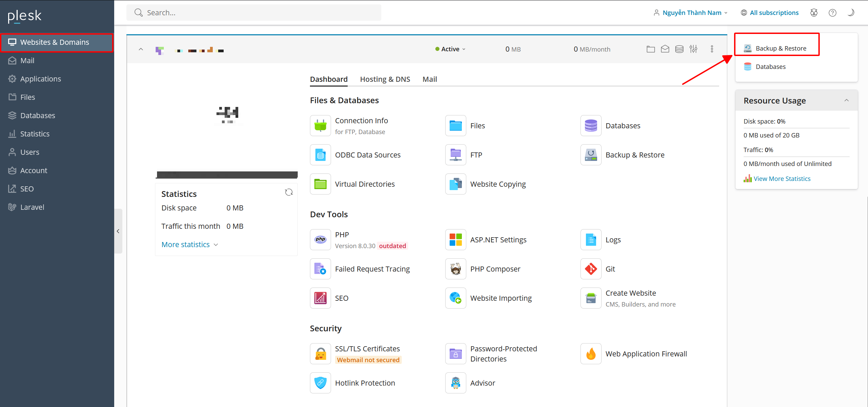Open Statistics in the sidebar
The height and width of the screenshot is (407, 868).
pos(57,134)
